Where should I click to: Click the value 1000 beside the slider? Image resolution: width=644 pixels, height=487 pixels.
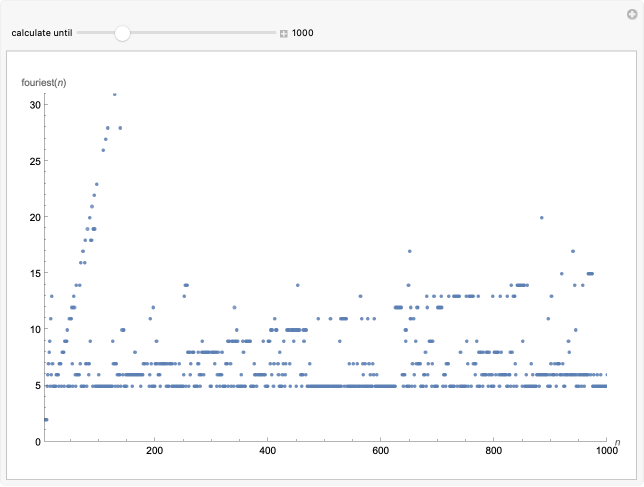click(303, 33)
